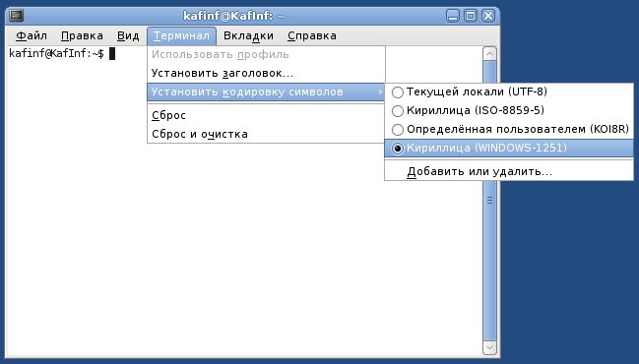Open the Справка menu
Screen dimensions: 639x364
click(312, 35)
